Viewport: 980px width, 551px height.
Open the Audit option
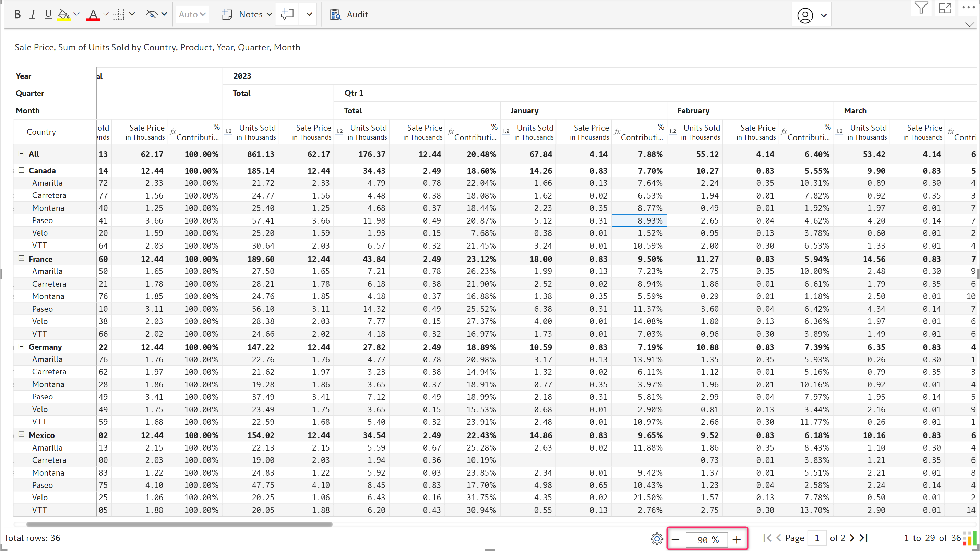point(349,14)
